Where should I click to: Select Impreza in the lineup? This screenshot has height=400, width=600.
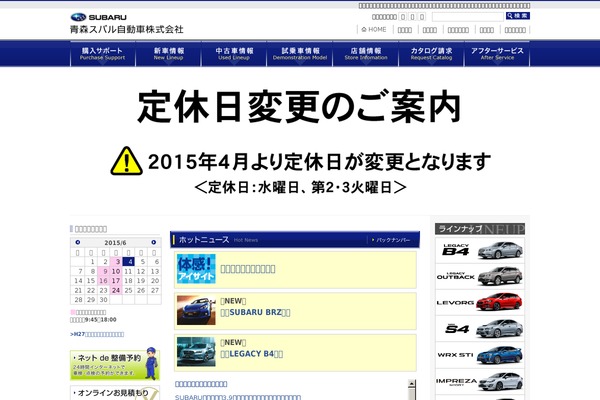pos(480,382)
